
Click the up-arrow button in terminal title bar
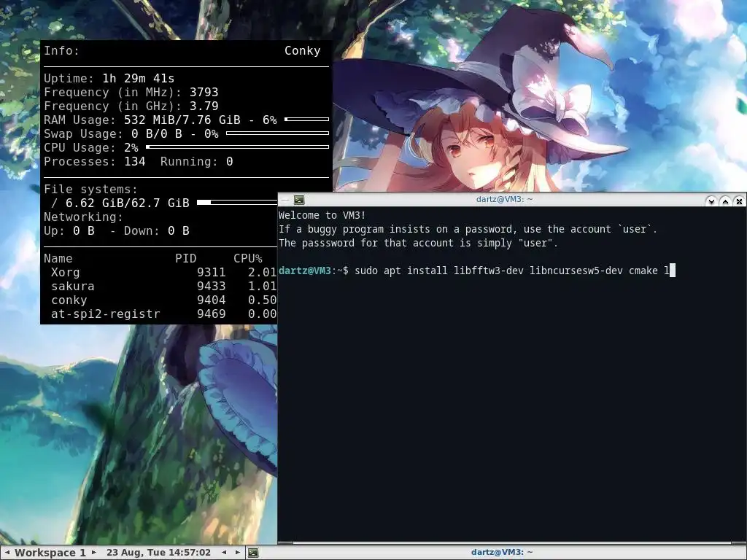point(725,201)
